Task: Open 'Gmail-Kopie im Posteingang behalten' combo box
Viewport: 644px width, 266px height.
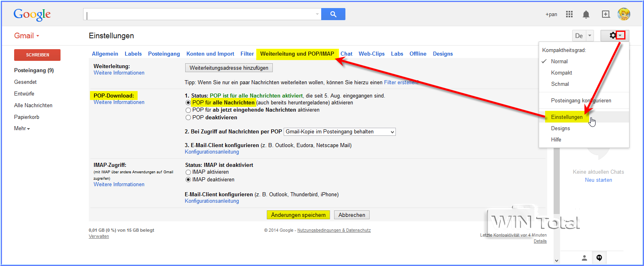Action: click(340, 132)
